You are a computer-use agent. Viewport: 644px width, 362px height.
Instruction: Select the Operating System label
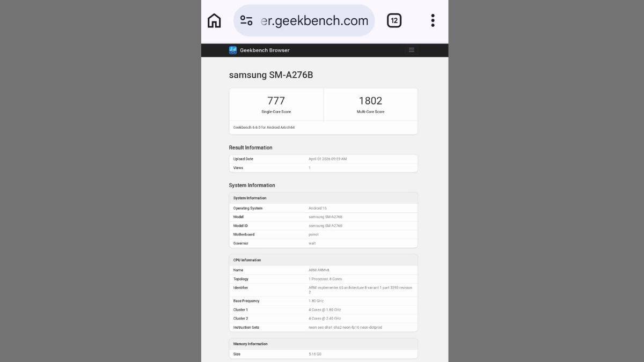[248, 208]
